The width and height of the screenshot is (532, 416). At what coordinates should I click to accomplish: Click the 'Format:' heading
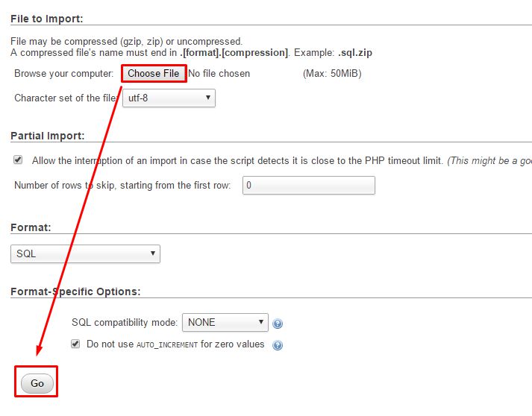31,227
